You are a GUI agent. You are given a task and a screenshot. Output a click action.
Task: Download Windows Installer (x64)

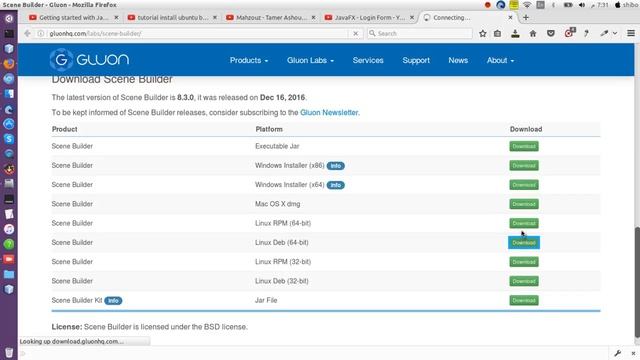click(524, 184)
